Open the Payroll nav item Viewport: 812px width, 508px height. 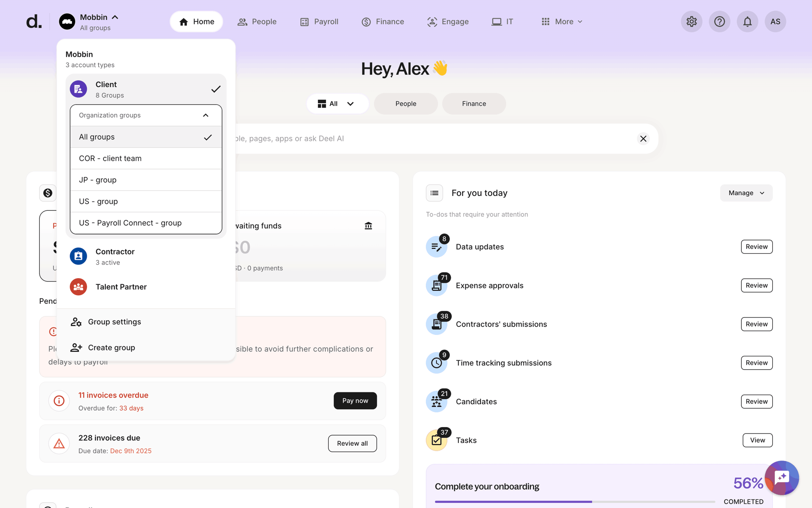319,22
